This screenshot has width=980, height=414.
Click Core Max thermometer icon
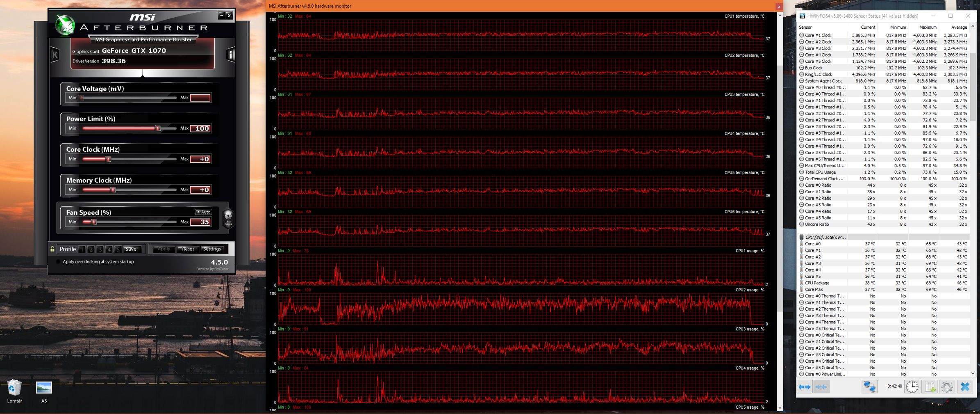click(802, 289)
